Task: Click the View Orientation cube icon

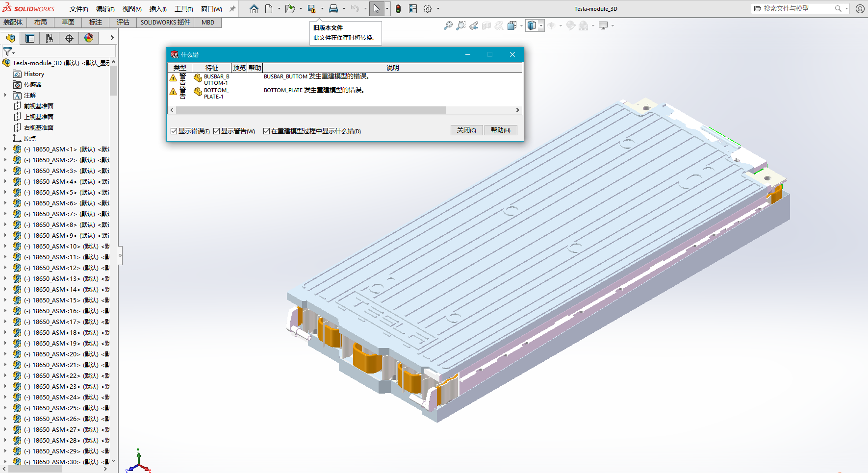Action: [x=512, y=25]
